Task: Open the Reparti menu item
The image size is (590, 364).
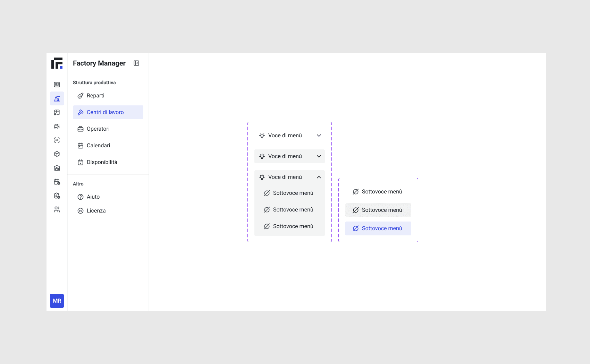Action: click(108, 96)
